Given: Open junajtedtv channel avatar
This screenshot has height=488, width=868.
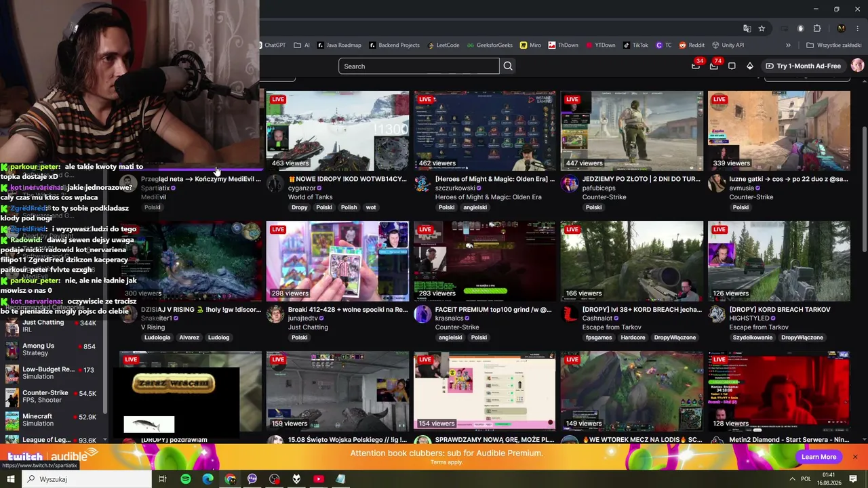Looking at the screenshot, I should tap(275, 314).
